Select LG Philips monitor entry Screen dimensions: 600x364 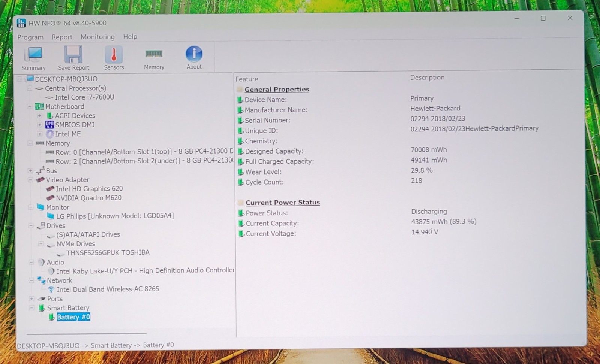pos(115,216)
